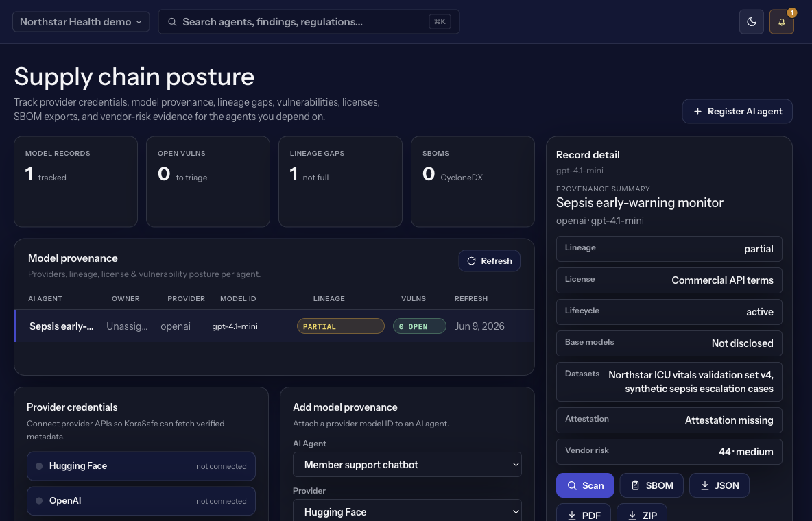Open the Northstar Health demo workspace switcher
This screenshot has height=521, width=812.
tap(81, 22)
